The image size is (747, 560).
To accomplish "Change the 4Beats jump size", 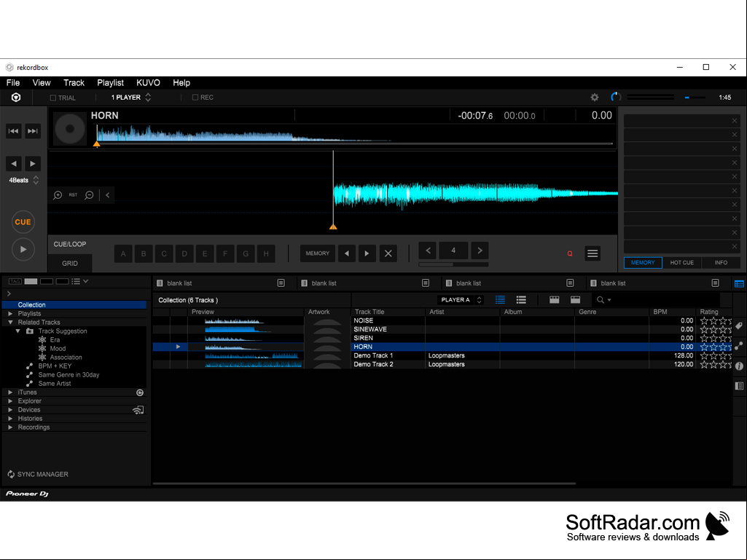I will tap(23, 181).
